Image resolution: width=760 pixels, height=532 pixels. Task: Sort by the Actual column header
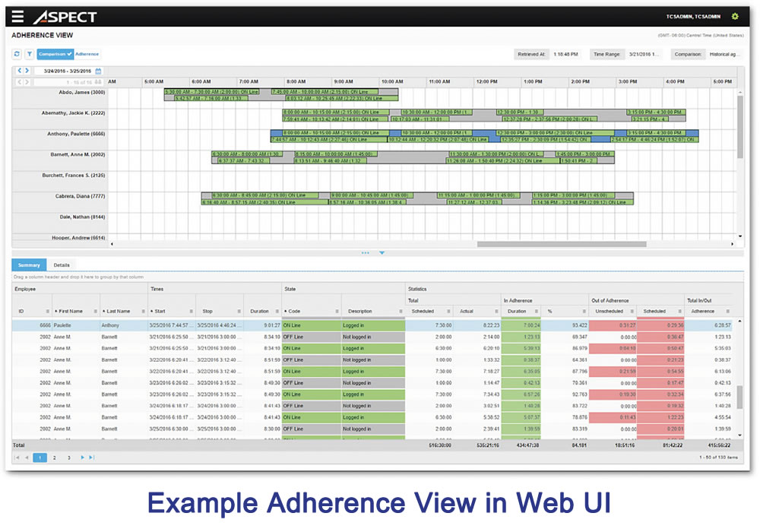pos(467,312)
